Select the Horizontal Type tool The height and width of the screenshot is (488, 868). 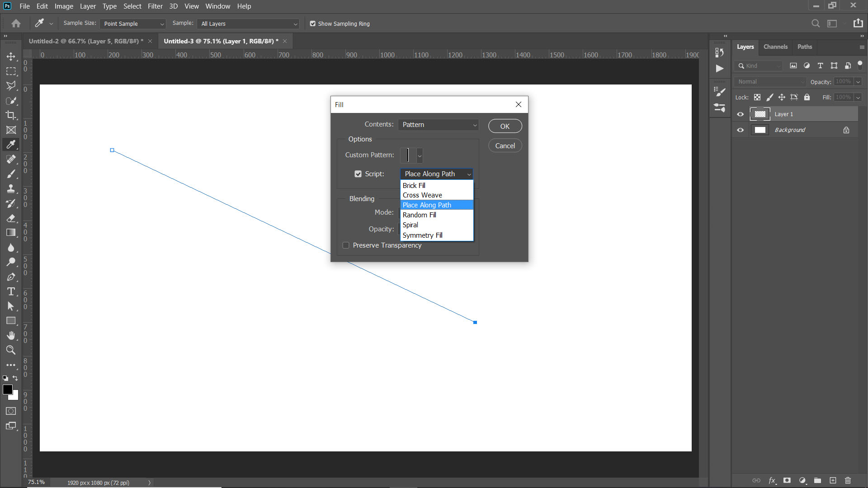pos(11,291)
